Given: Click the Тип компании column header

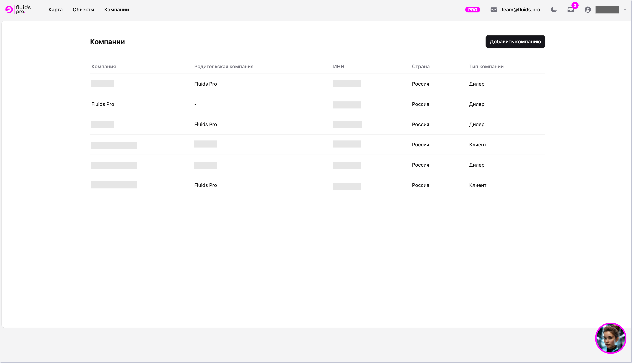Looking at the screenshot, I should click(486, 66).
